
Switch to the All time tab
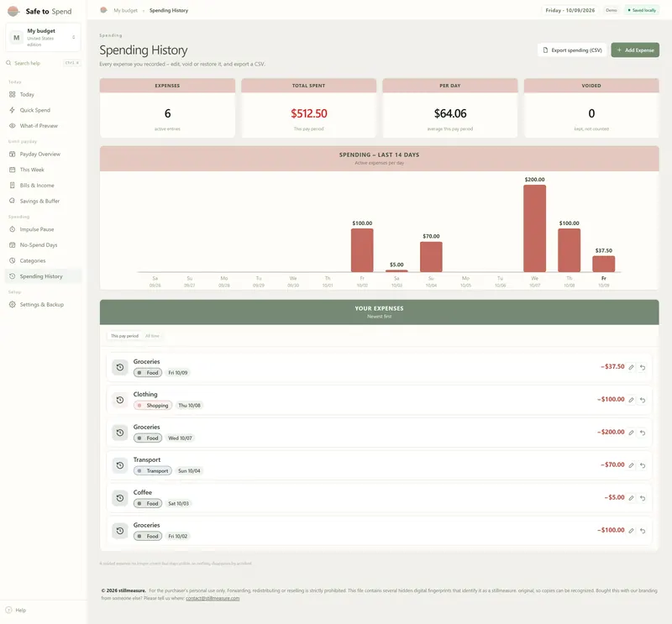coord(152,336)
